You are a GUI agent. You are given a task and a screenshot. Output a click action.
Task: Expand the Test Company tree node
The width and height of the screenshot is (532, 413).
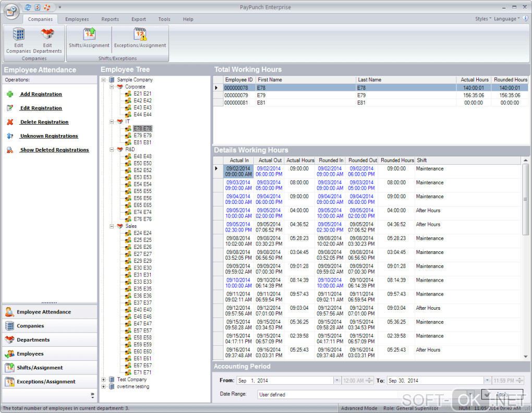104,380
